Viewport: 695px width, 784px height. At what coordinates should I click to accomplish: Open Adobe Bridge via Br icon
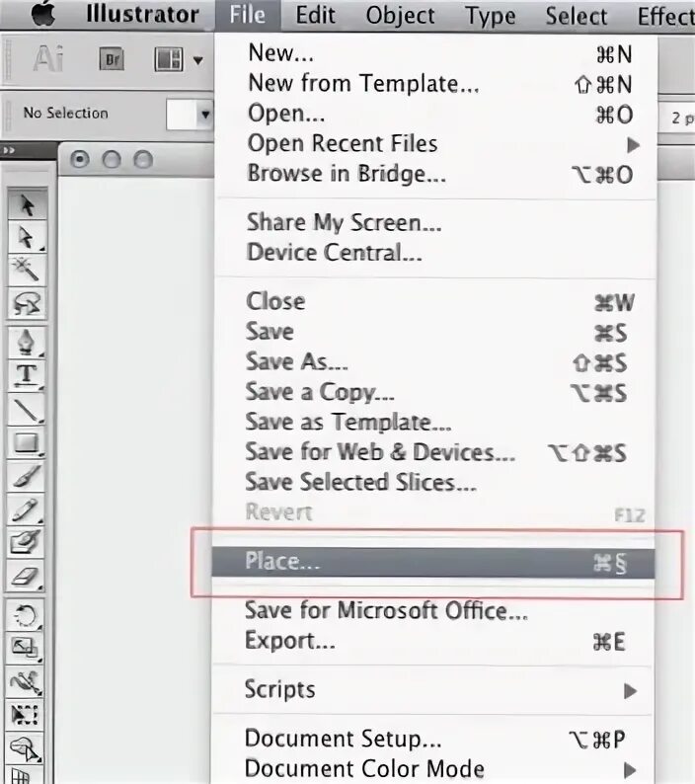pos(112,60)
